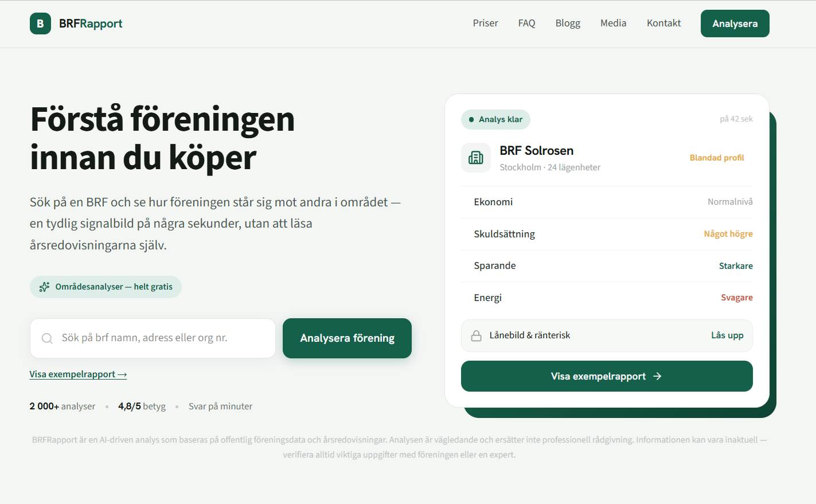Focus the BRF name search input field
Screen dimensions: 816x504
click(153, 338)
